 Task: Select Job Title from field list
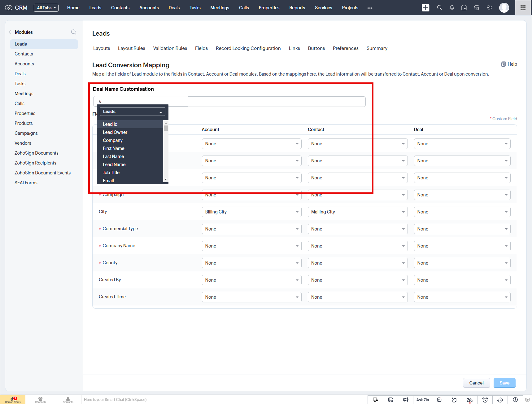point(130,173)
